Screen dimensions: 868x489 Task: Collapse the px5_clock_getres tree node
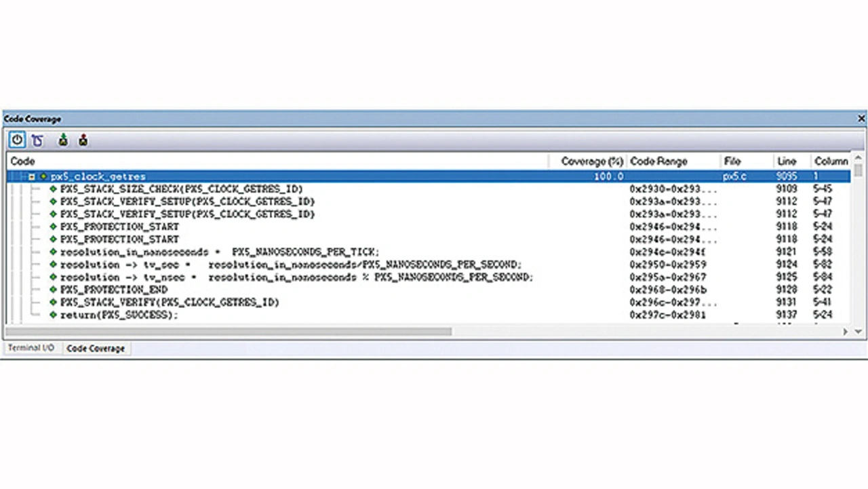32,176
